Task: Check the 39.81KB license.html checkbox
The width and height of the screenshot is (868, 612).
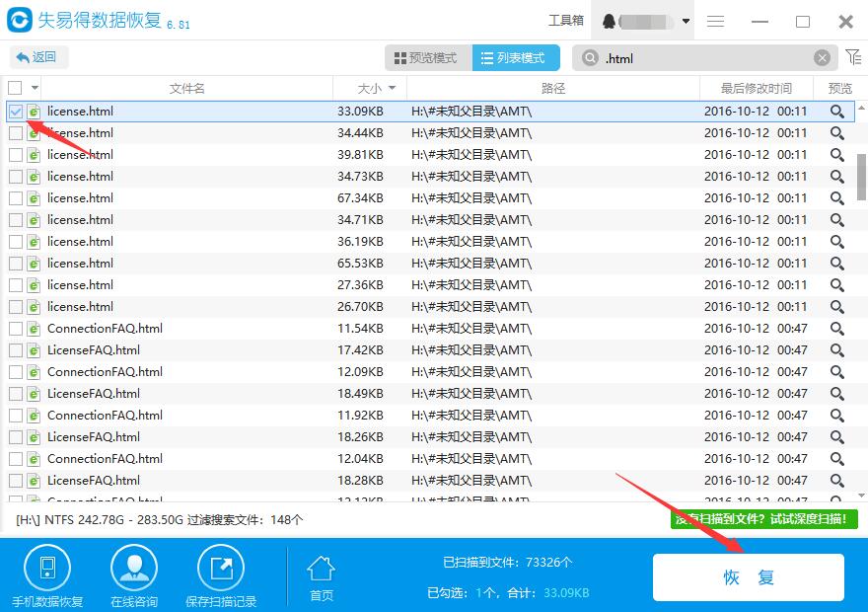Action: [16, 155]
